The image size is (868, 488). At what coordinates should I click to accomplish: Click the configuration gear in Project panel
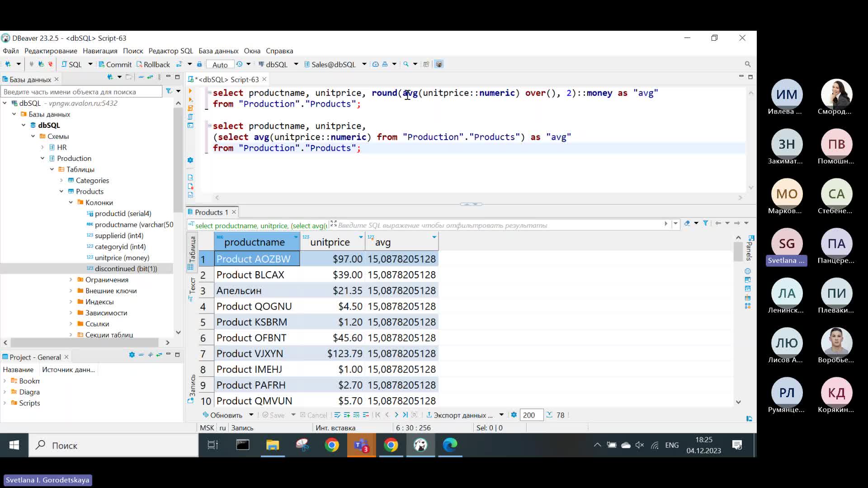[x=132, y=355]
